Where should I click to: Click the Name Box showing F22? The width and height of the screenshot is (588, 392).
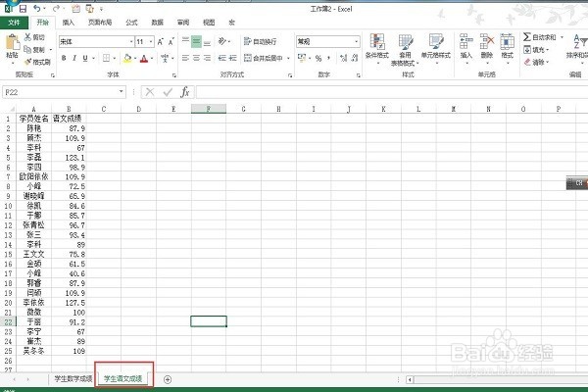64,92
